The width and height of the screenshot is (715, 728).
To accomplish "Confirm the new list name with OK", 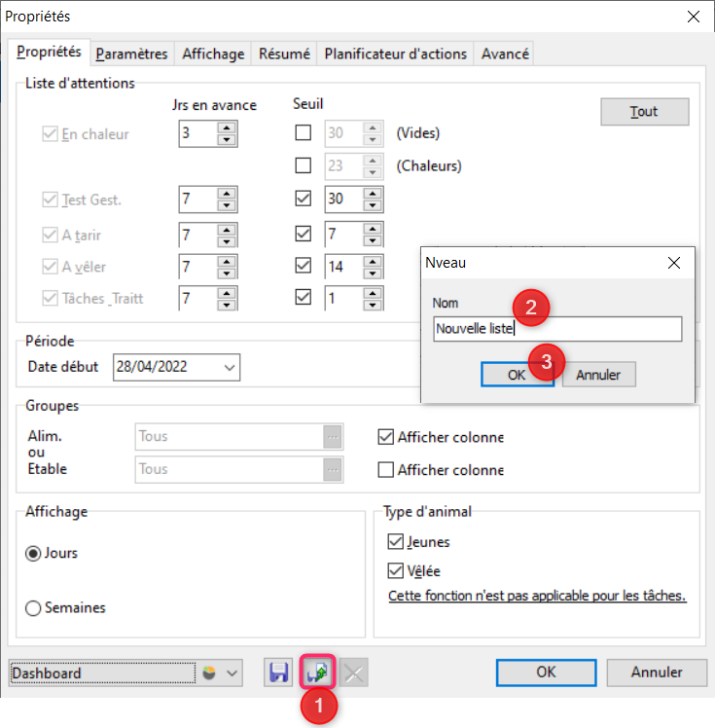I will point(518,374).
